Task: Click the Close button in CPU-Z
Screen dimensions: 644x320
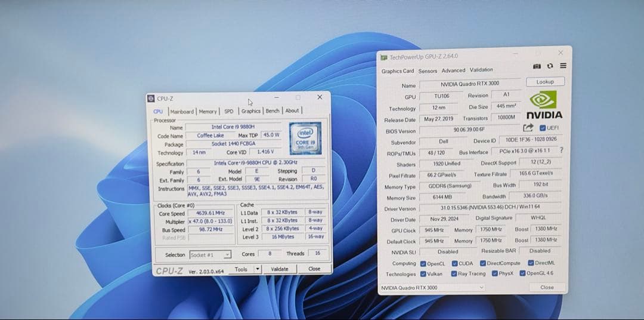Action: point(314,269)
